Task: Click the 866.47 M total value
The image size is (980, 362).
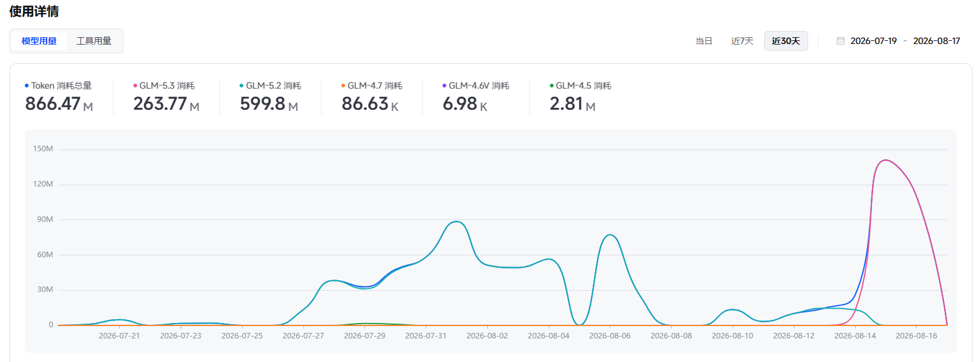Action: coord(59,104)
